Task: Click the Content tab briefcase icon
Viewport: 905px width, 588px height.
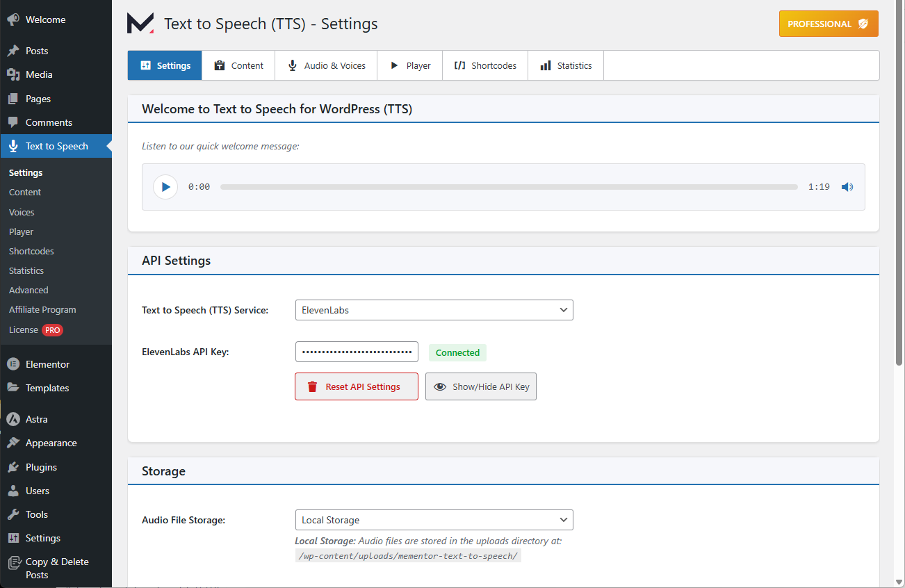Action: [220, 65]
